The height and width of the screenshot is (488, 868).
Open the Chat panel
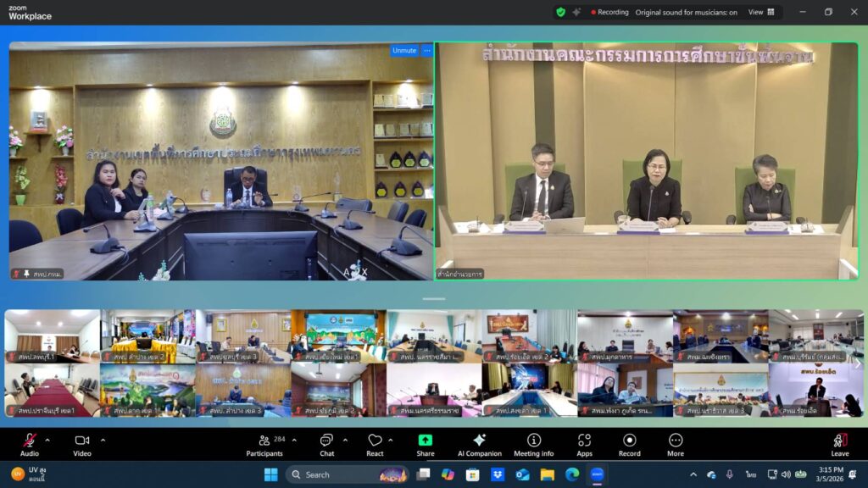coord(326,444)
